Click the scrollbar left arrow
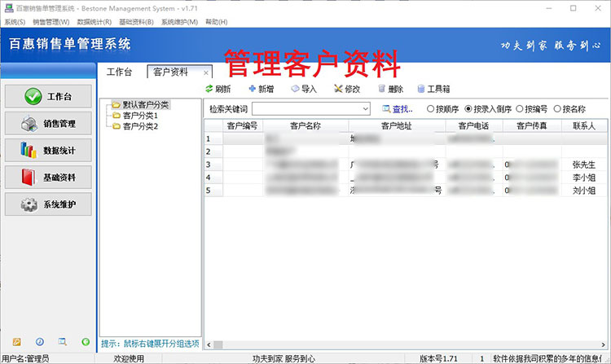 coord(209,345)
